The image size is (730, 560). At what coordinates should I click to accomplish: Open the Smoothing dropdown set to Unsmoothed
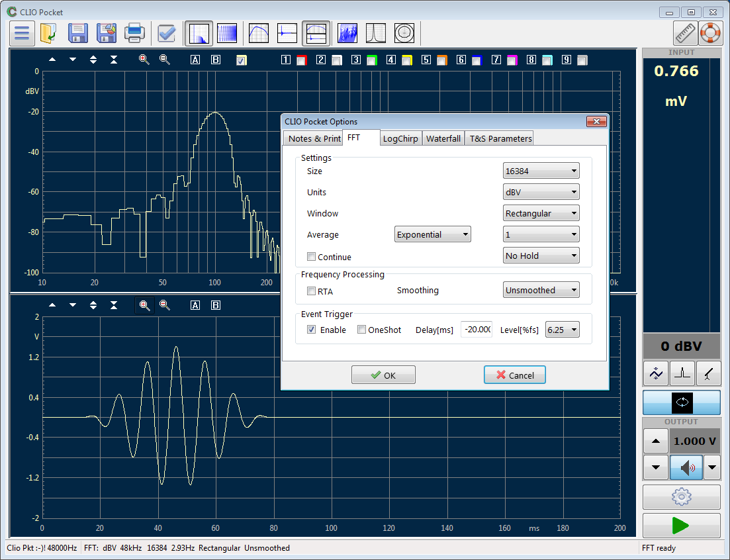point(541,289)
